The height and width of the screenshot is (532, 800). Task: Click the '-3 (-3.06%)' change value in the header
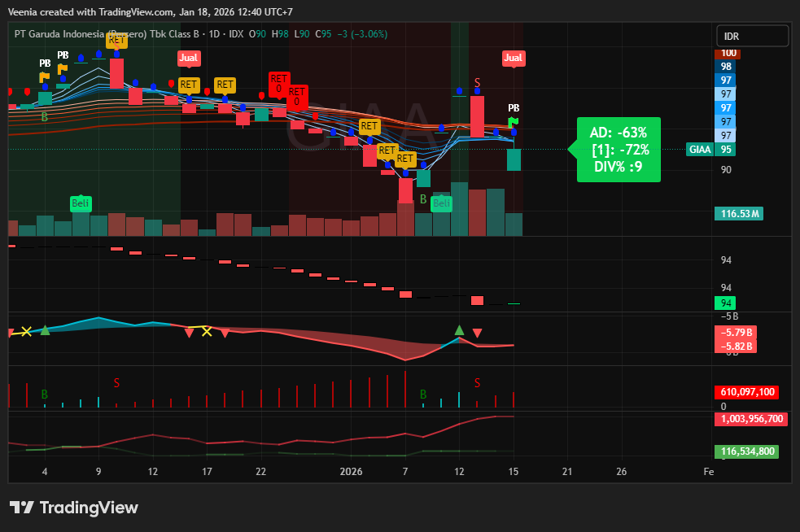click(362, 34)
